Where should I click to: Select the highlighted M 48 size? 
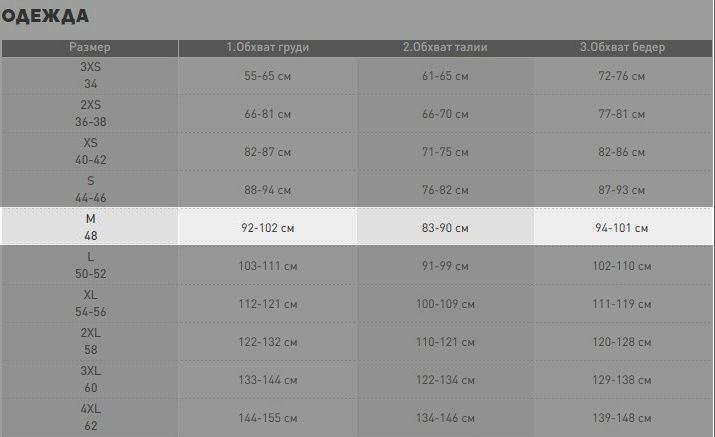(x=357, y=227)
